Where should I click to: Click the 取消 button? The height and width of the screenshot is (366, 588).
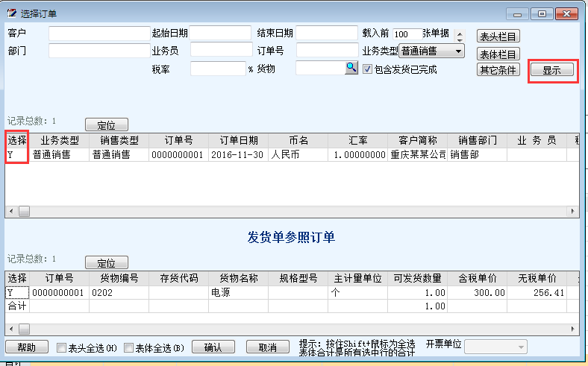coord(267,347)
